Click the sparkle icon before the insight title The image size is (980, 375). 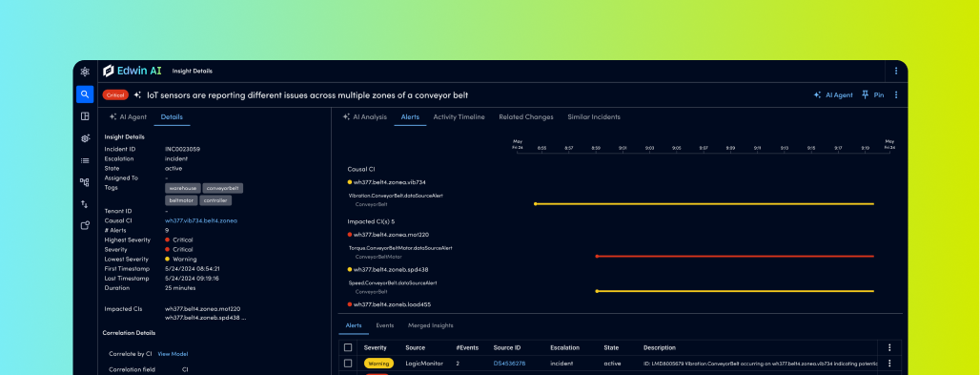(137, 95)
